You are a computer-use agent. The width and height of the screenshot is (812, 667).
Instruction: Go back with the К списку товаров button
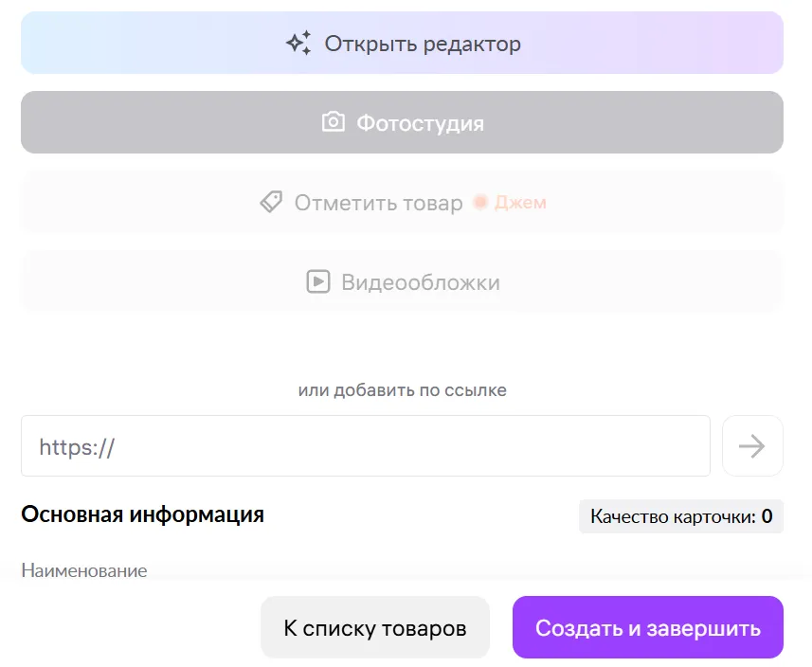click(x=374, y=628)
